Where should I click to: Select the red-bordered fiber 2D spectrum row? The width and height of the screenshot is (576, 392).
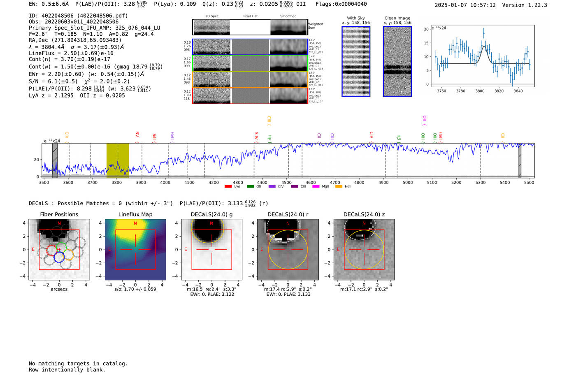(250, 96)
